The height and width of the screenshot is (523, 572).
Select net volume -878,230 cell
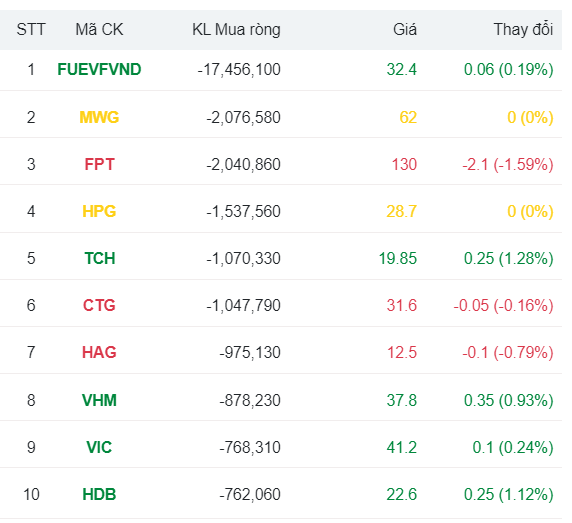click(250, 400)
